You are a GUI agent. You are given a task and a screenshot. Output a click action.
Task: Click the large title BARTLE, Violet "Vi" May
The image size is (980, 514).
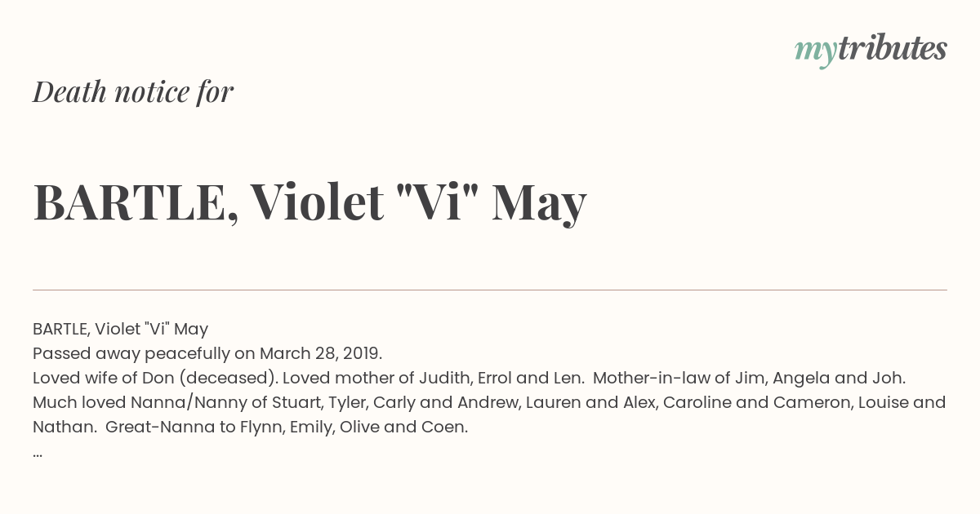coord(310,202)
